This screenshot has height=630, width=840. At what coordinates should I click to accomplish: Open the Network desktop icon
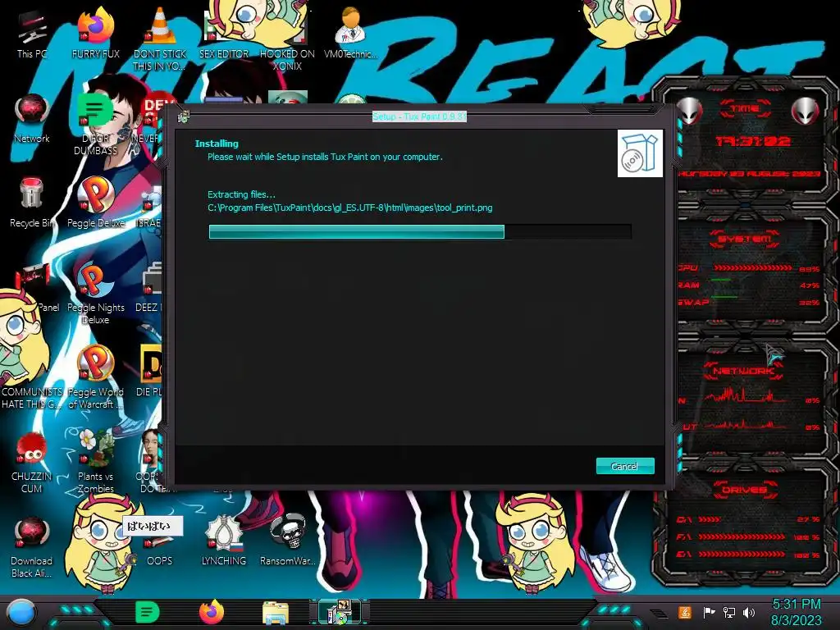click(x=32, y=119)
